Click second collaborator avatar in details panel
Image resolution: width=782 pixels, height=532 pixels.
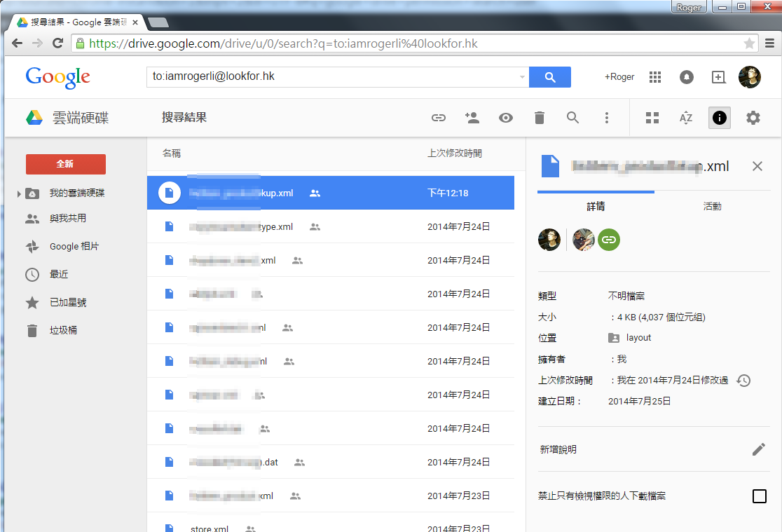pos(583,240)
